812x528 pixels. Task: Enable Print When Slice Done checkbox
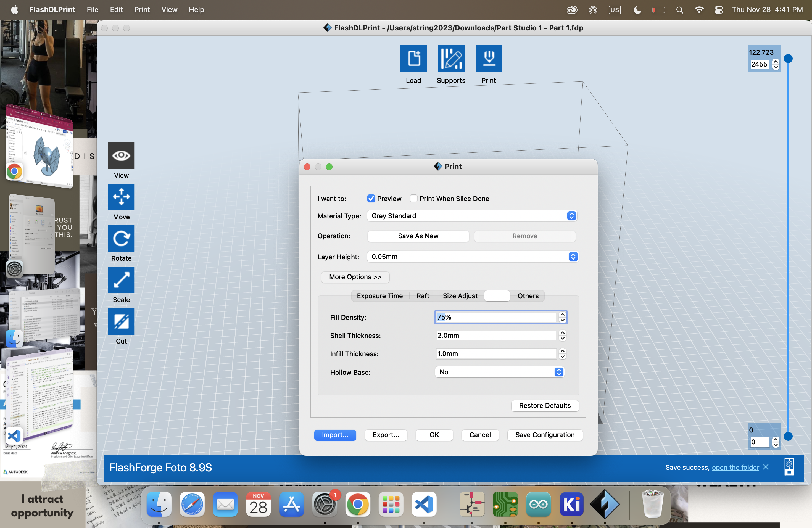(x=413, y=199)
